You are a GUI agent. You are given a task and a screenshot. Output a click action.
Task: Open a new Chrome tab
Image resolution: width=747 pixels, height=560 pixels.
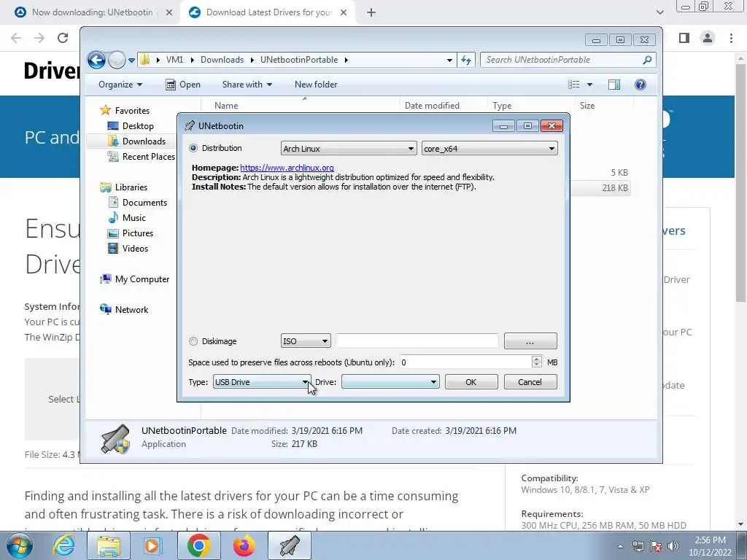[x=371, y=12]
